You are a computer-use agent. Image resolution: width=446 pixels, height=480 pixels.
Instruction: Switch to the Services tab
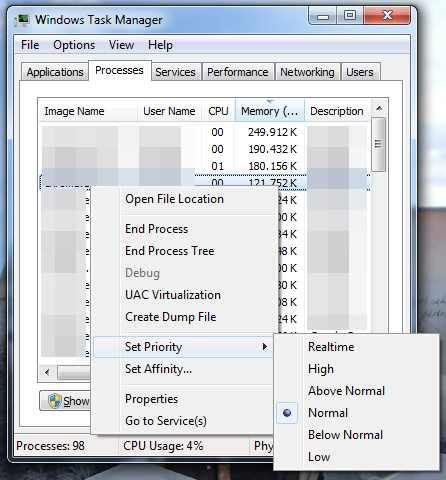(175, 72)
